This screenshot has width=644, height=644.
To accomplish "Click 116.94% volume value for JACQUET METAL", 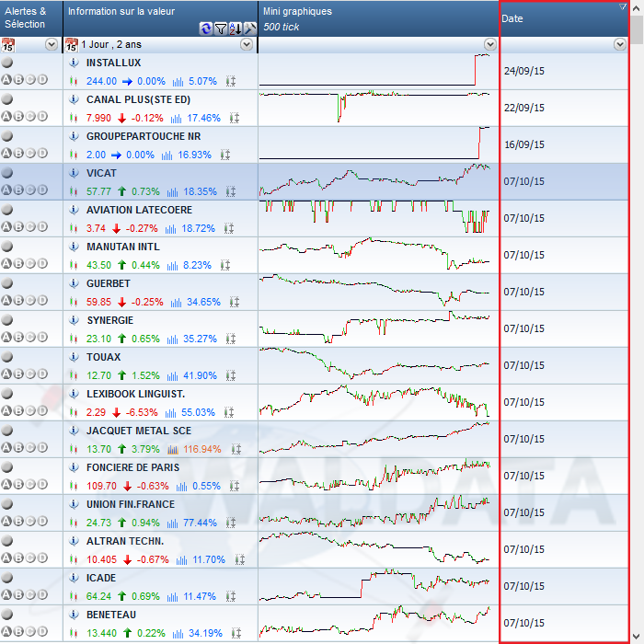I will [x=202, y=449].
